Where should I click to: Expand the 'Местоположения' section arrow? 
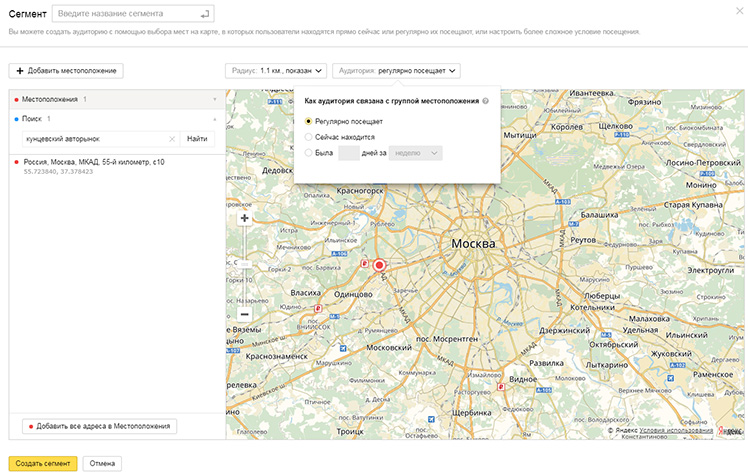[215, 99]
